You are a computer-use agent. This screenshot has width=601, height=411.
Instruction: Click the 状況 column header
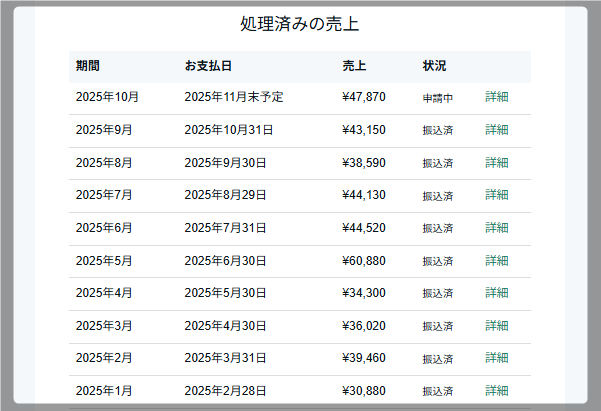click(x=434, y=66)
